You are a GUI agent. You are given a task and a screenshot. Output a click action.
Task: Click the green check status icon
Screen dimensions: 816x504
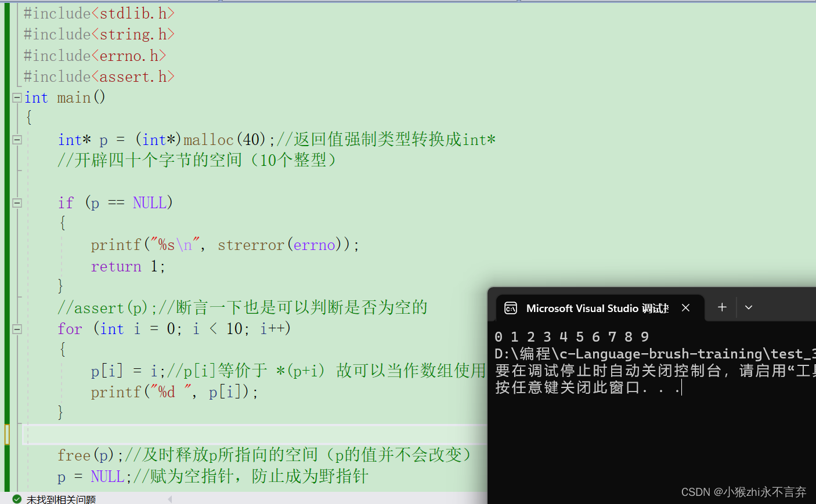click(x=17, y=499)
